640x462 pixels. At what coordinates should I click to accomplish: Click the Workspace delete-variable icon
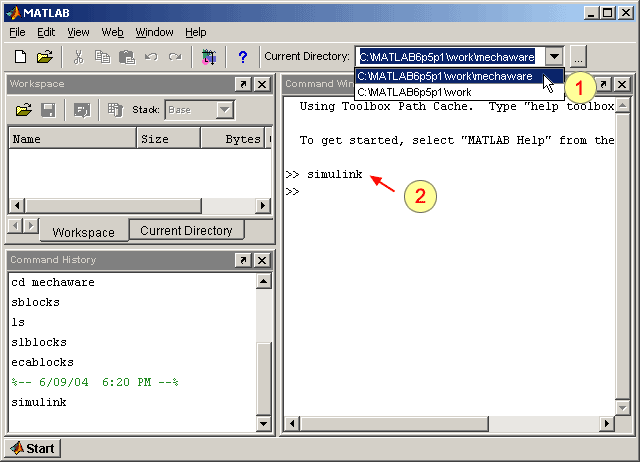115,110
